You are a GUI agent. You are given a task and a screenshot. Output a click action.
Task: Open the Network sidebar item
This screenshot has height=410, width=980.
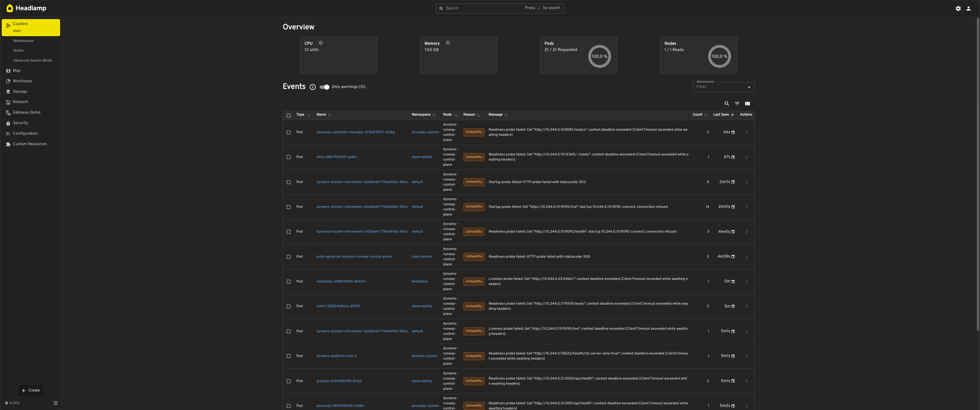31,102
